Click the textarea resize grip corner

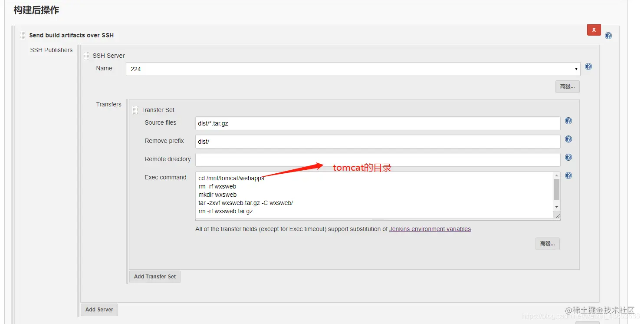(557, 215)
